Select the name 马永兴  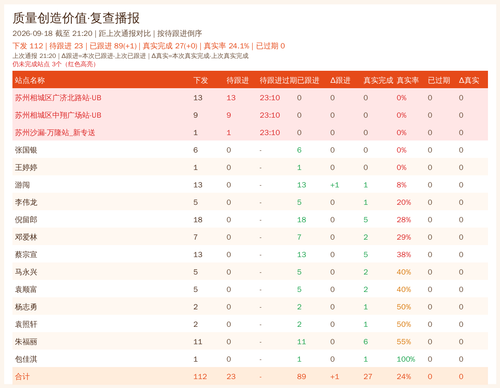point(26,272)
